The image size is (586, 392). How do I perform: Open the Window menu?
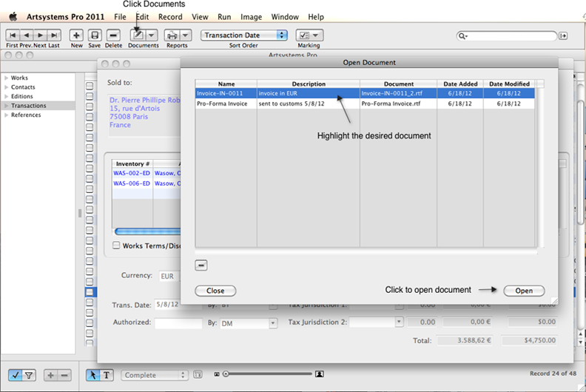coord(285,17)
